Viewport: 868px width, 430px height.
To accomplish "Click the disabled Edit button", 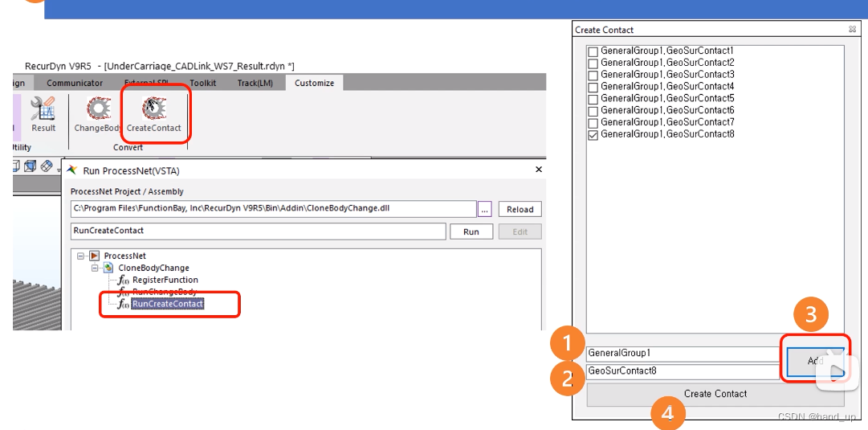I will coord(520,231).
